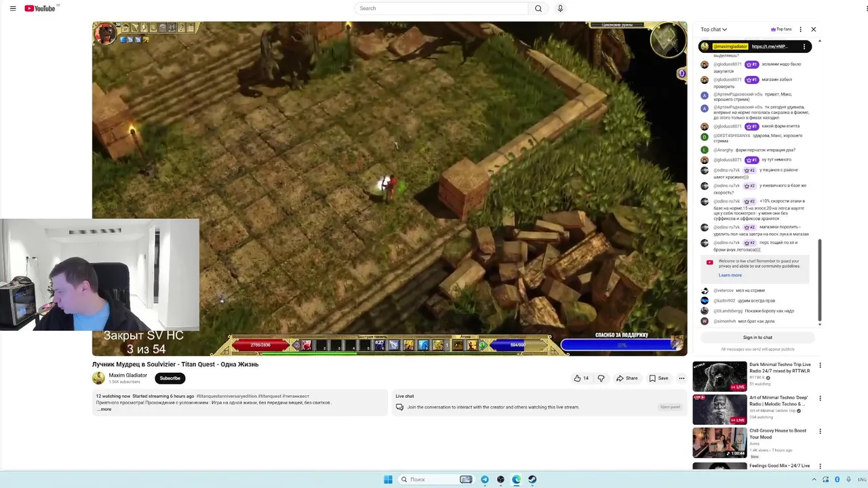
Task: Click the live chat scrollbar
Action: pyautogui.click(x=820, y=281)
